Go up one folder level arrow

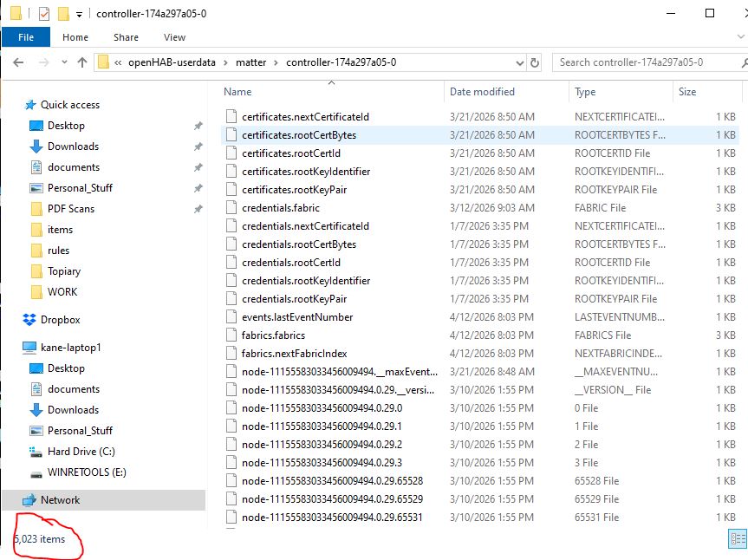[82, 62]
